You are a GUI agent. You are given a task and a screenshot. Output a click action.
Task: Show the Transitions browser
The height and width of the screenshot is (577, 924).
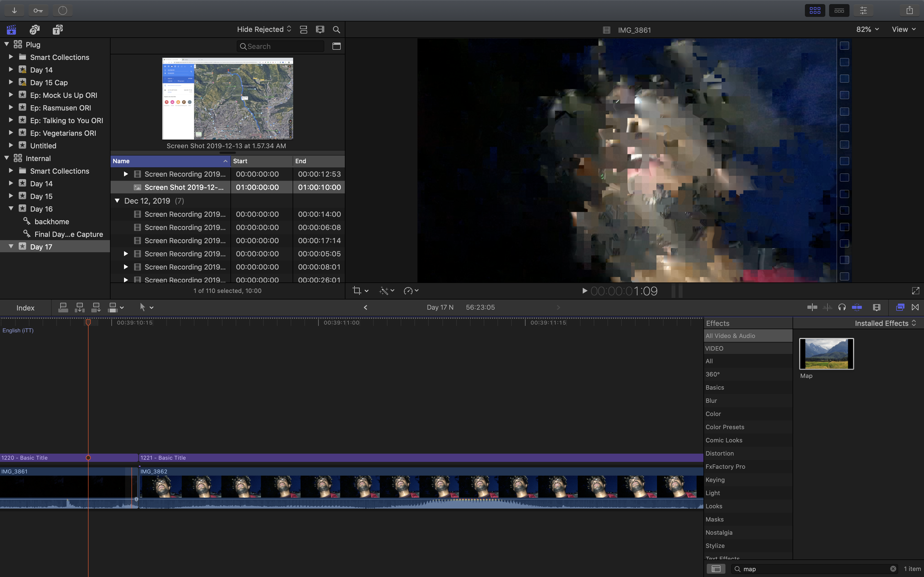915,307
